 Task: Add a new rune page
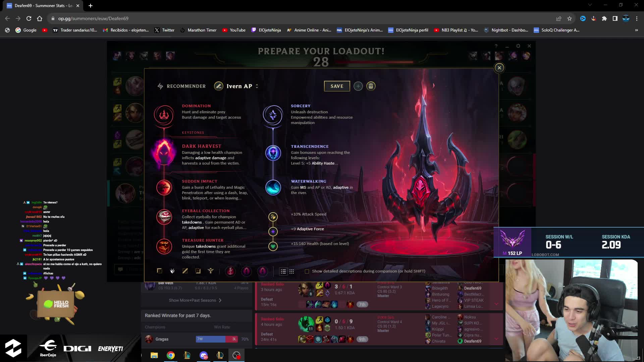(x=358, y=86)
